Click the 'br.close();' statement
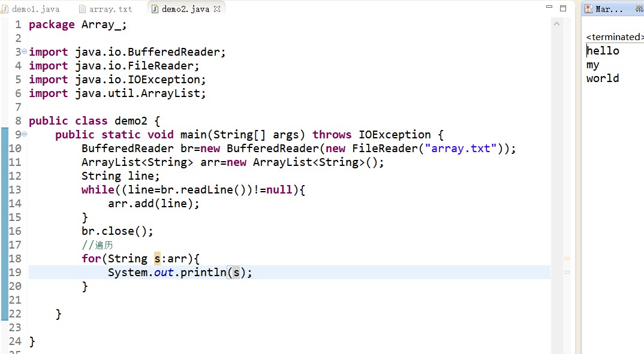The height and width of the screenshot is (354, 644). coord(117,231)
